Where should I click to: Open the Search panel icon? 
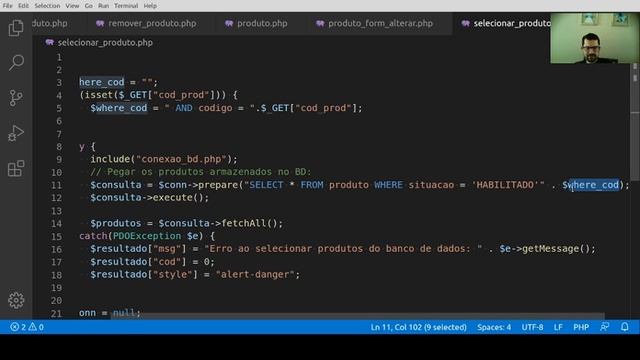(x=16, y=62)
